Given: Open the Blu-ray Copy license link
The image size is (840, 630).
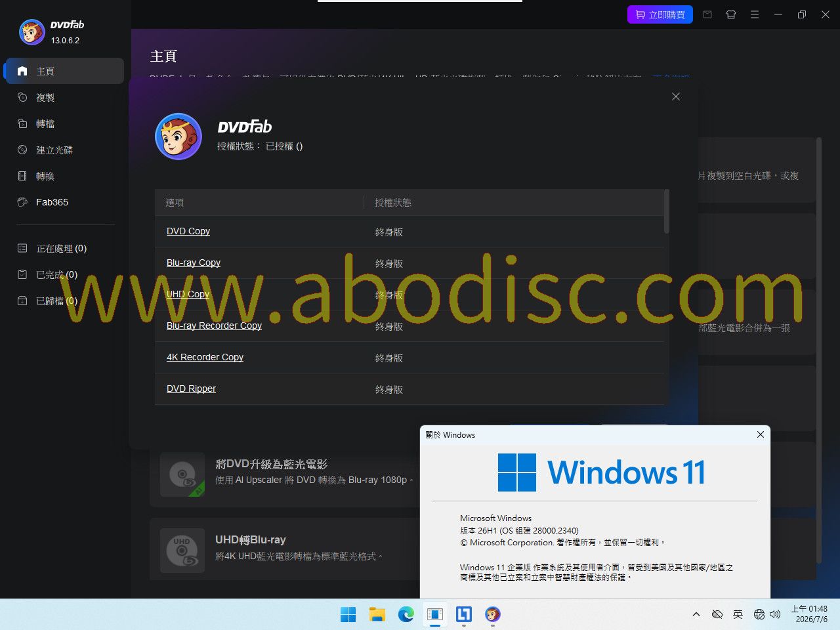Looking at the screenshot, I should click(x=194, y=262).
